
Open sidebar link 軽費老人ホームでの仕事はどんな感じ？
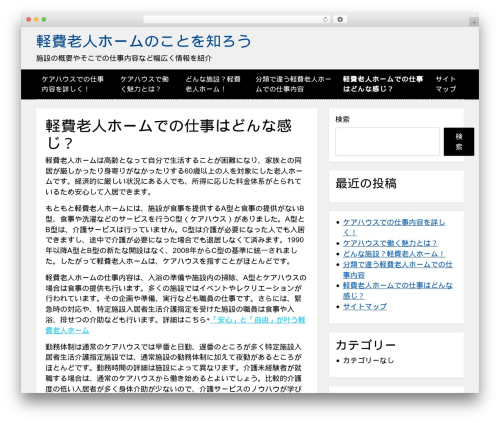[x=398, y=290]
